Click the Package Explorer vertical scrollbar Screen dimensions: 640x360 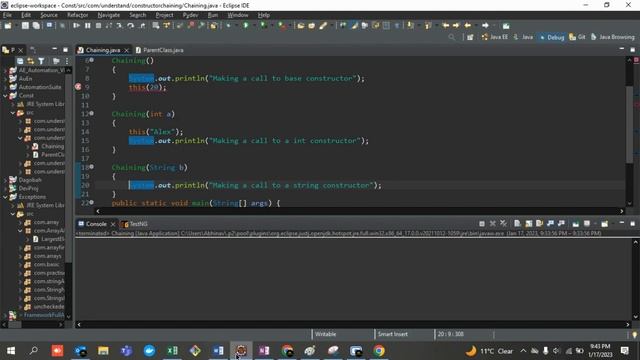coord(69,192)
